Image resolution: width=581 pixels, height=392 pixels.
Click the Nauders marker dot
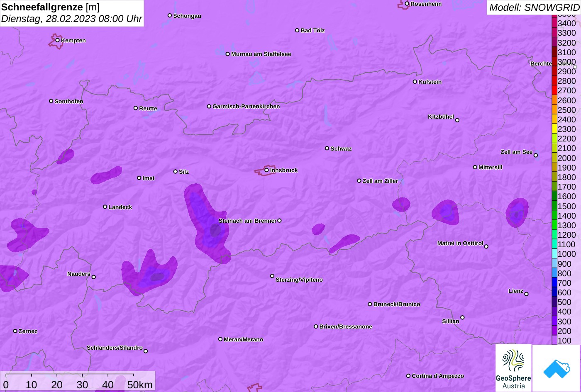point(94,277)
